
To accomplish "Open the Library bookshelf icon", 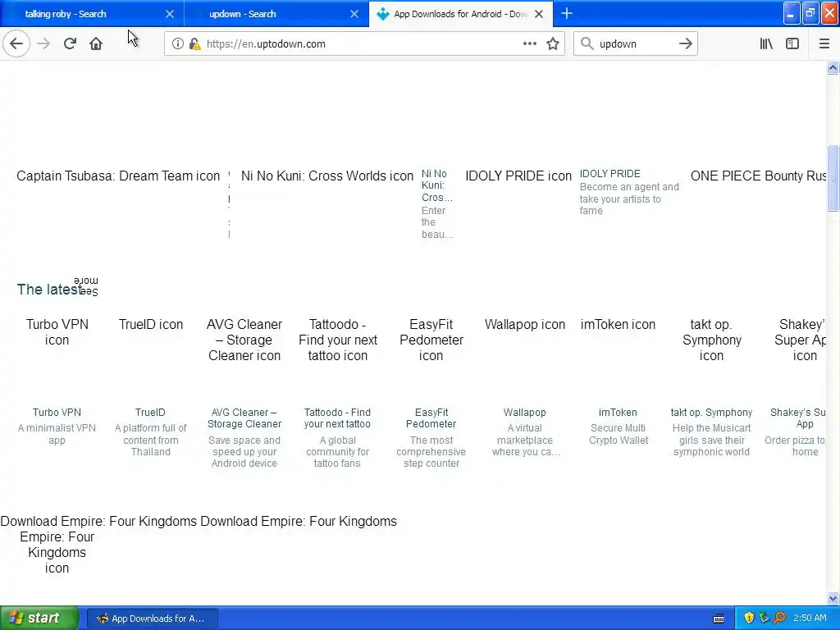I will coord(766,43).
